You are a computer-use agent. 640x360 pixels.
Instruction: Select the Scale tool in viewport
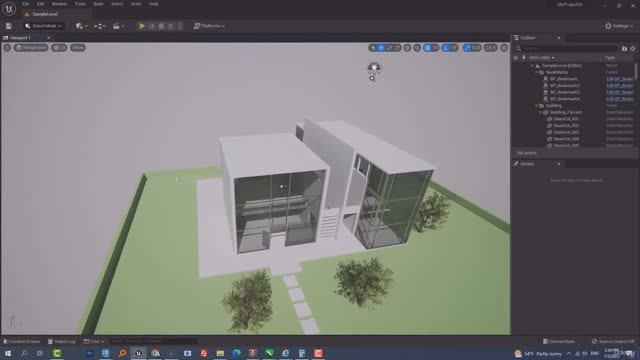tap(398, 48)
